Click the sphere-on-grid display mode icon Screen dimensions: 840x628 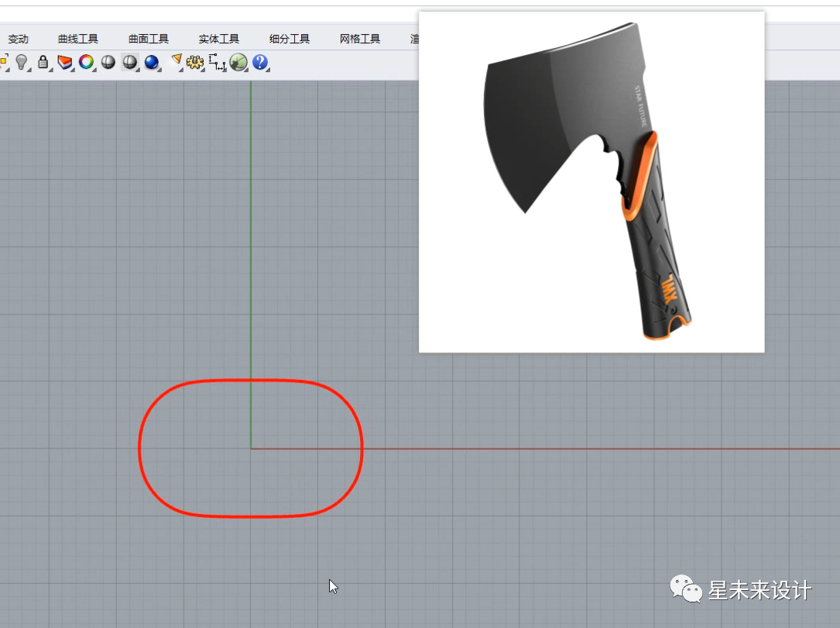coord(129,62)
